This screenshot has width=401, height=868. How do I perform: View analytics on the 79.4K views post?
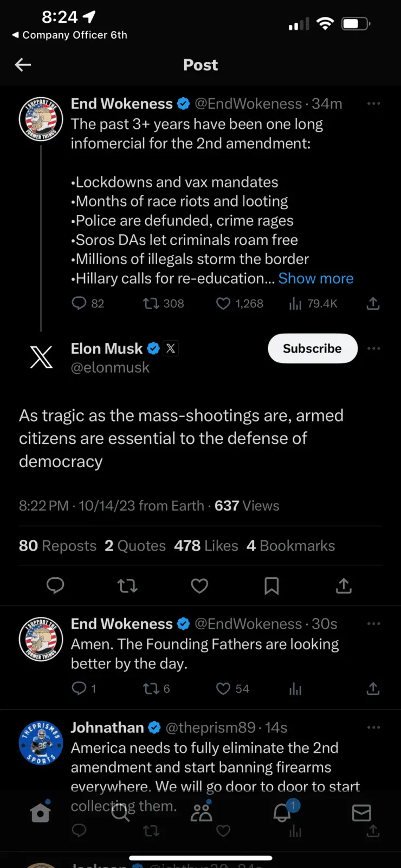(x=313, y=304)
